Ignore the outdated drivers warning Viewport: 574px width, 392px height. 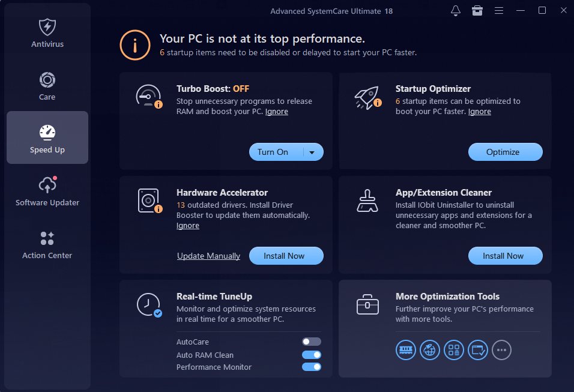[188, 226]
